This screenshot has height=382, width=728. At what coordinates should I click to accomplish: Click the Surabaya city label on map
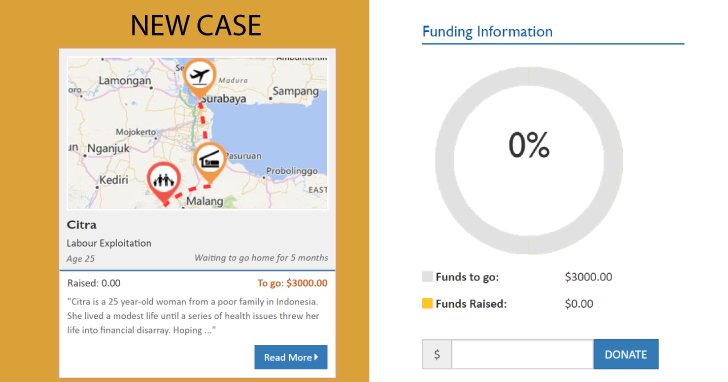224,99
